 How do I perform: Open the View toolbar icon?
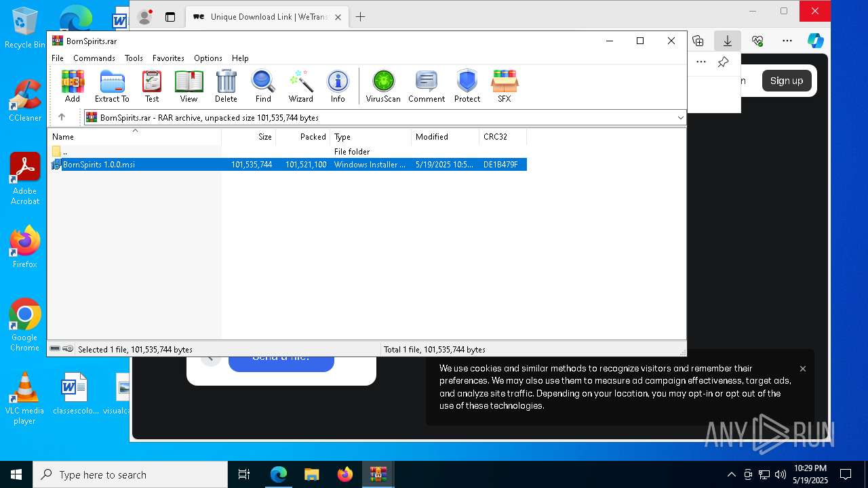coord(189,86)
